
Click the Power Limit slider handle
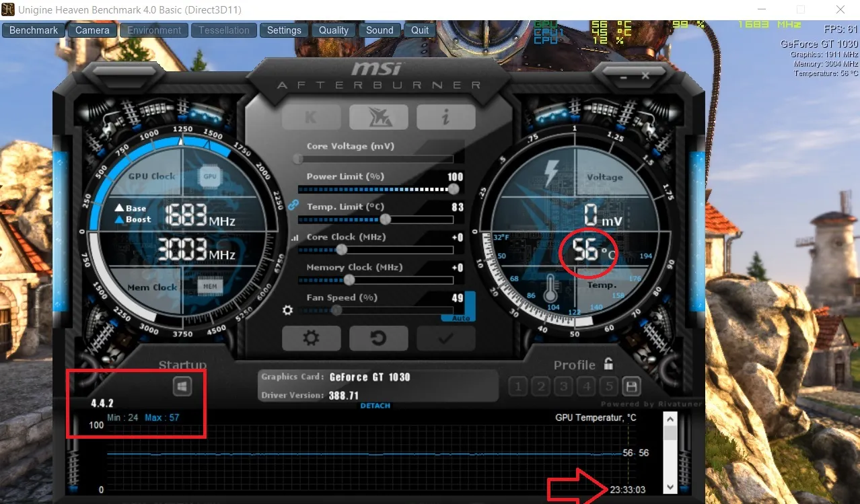pos(455,189)
